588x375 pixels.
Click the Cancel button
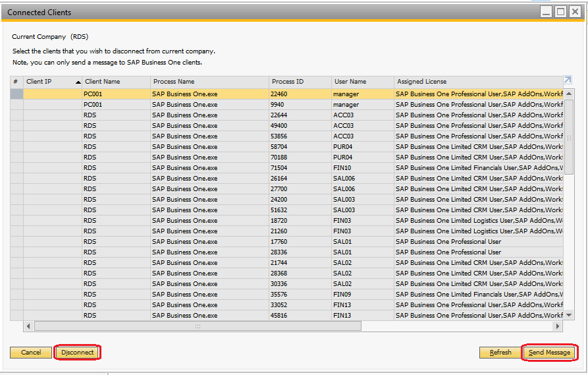[x=31, y=353]
